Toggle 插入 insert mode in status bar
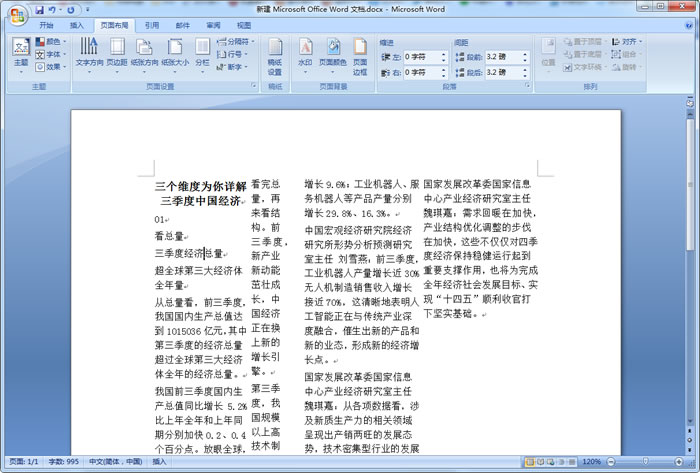Viewport: 700px width, 473px height. (x=160, y=462)
